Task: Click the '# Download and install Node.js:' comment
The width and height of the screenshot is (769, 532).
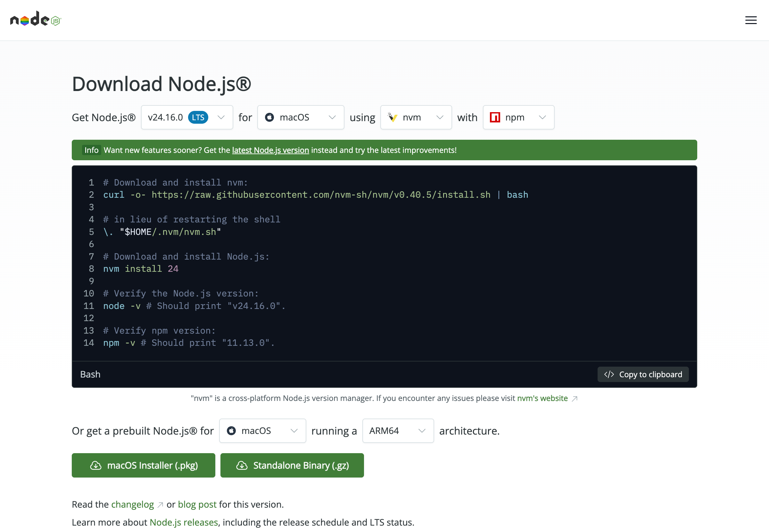Action: (x=186, y=256)
